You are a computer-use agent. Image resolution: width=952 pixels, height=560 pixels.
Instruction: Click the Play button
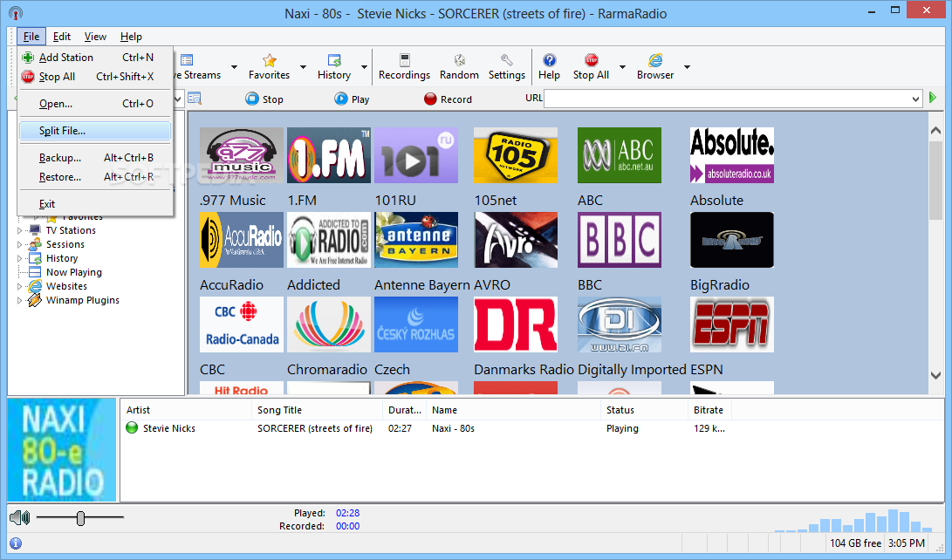[353, 99]
